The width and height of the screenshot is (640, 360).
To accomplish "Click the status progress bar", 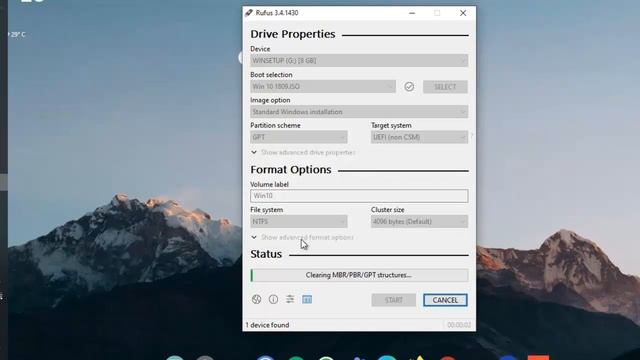I will click(x=359, y=275).
